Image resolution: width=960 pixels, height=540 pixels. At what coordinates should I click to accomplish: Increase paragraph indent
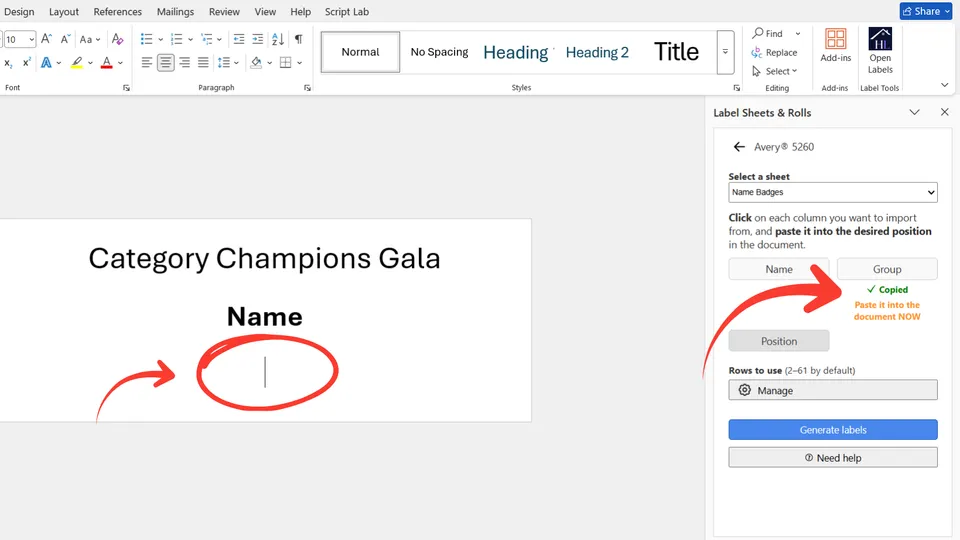coord(258,39)
